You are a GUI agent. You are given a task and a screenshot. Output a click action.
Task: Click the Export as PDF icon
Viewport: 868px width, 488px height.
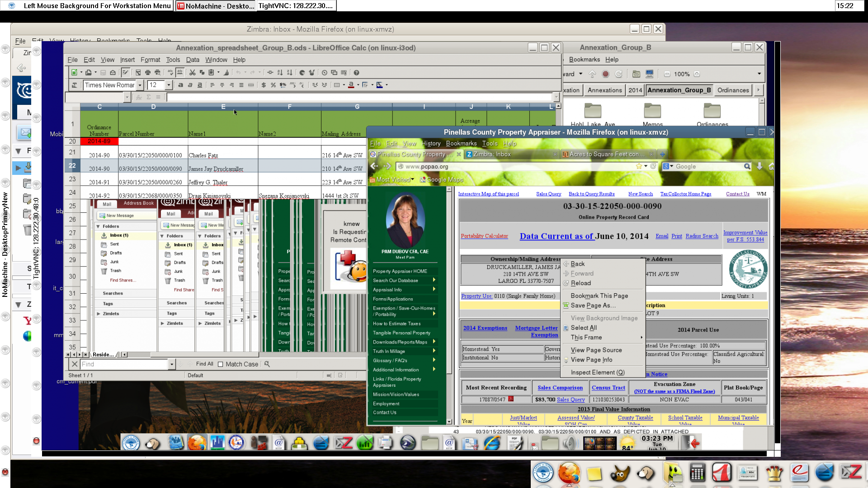(x=138, y=72)
